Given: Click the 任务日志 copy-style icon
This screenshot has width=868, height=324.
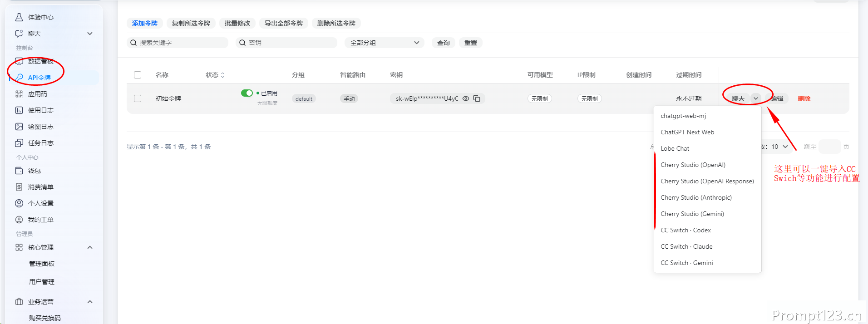Looking at the screenshot, I should 19,143.
